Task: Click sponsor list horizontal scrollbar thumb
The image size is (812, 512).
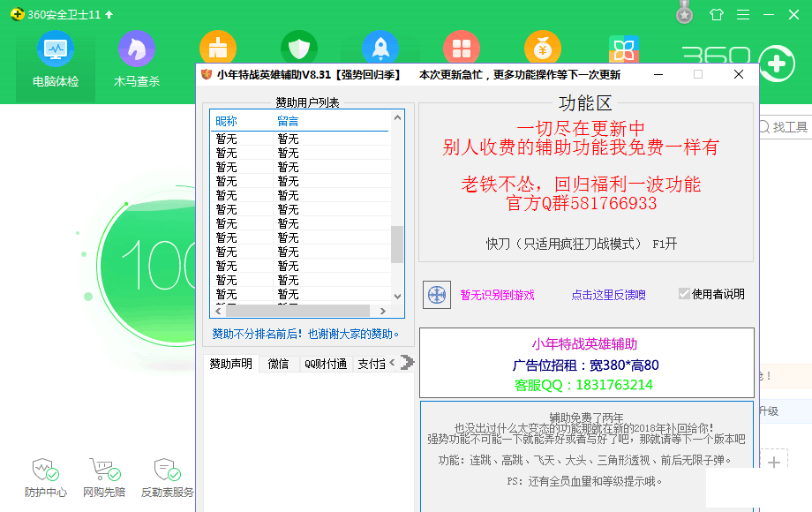Action: point(297,311)
